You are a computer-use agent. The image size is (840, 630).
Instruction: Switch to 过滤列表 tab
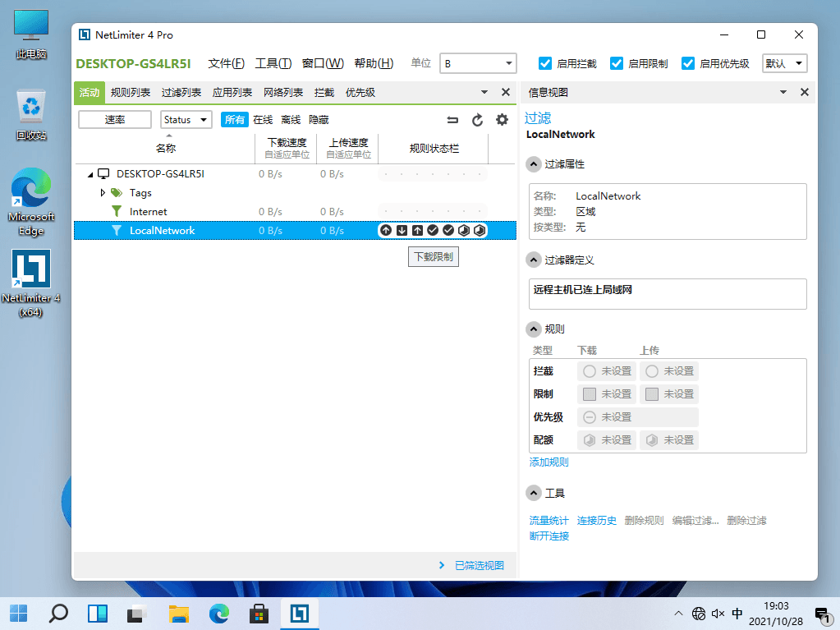181,93
